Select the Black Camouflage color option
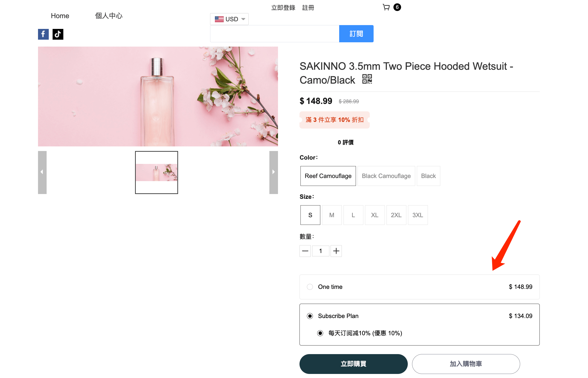Screen dimensions: 588x378 click(386, 176)
